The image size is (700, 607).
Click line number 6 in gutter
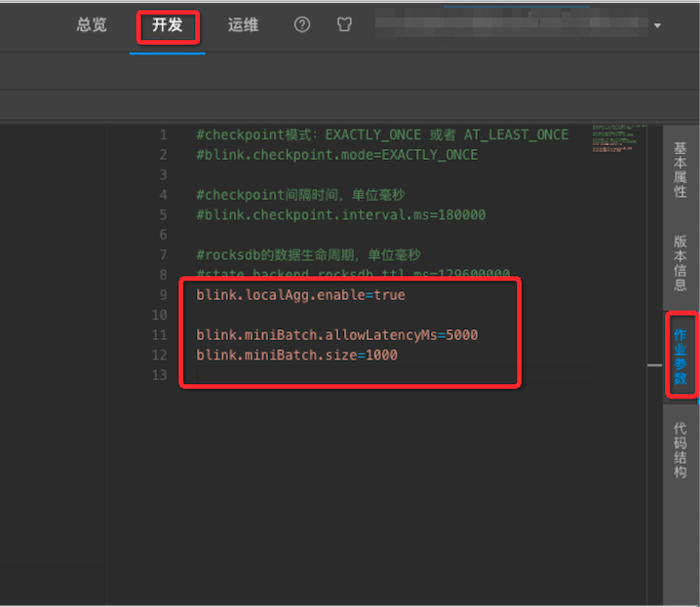164,235
